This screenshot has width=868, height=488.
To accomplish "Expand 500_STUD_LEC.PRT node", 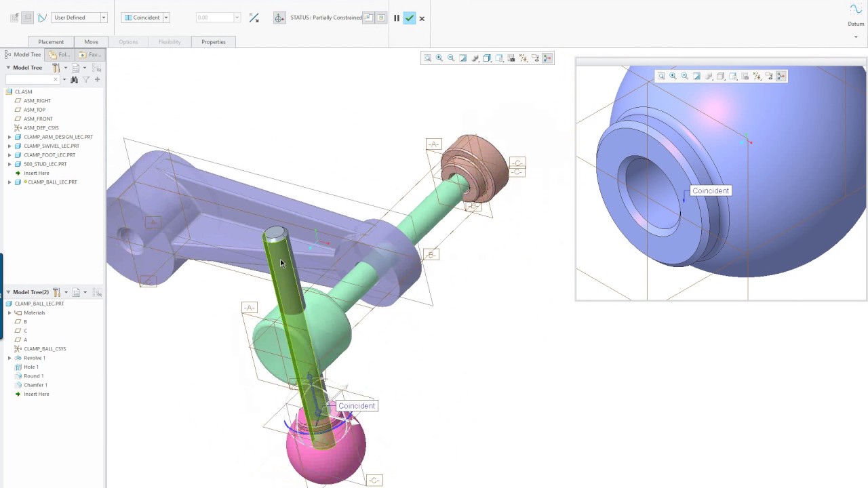I will click(9, 164).
